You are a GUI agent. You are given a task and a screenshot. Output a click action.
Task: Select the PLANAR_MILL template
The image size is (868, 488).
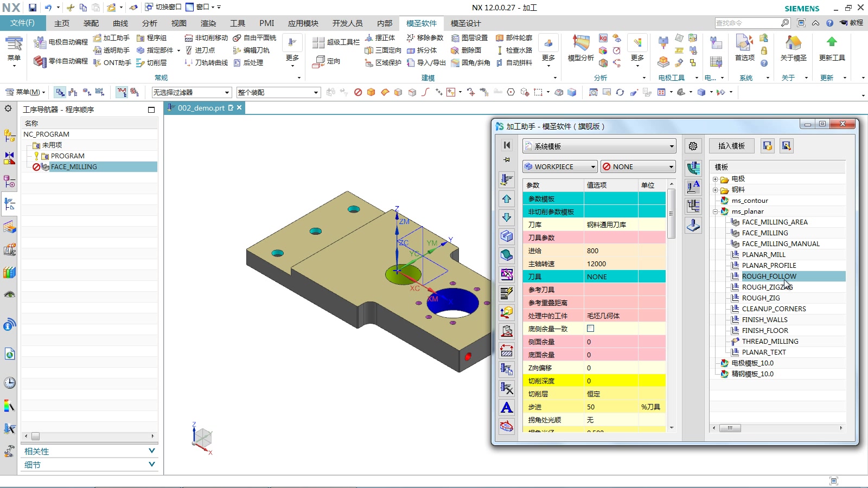(x=764, y=255)
